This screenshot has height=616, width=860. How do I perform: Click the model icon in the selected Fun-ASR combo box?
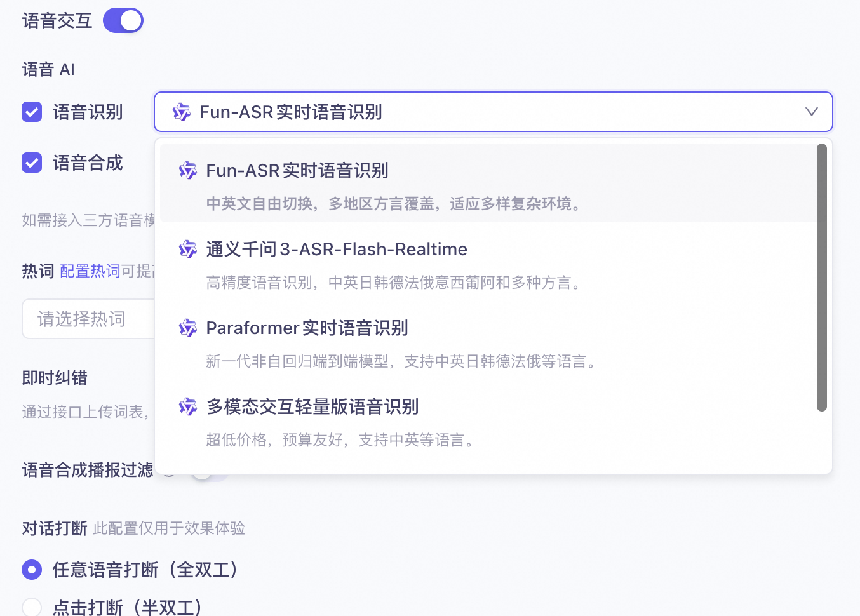point(182,112)
